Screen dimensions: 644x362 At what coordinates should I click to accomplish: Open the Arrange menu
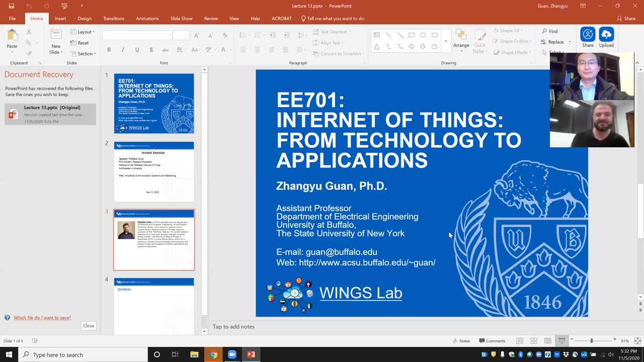click(461, 41)
